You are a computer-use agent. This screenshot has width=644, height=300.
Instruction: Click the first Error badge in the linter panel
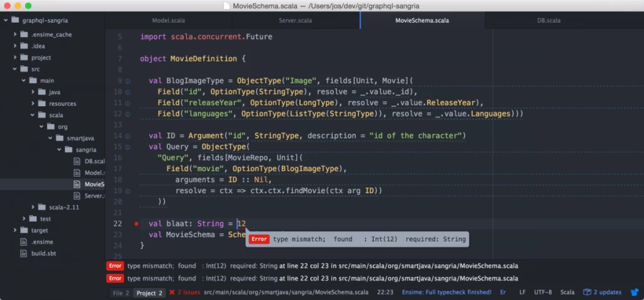115,266
